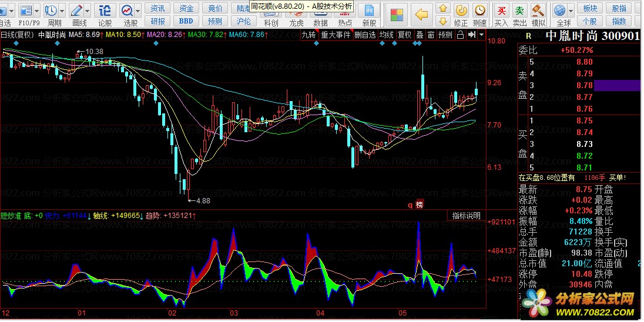Open the 龙虎 ranking icon
This screenshot has width=644, height=322.
(296, 15)
